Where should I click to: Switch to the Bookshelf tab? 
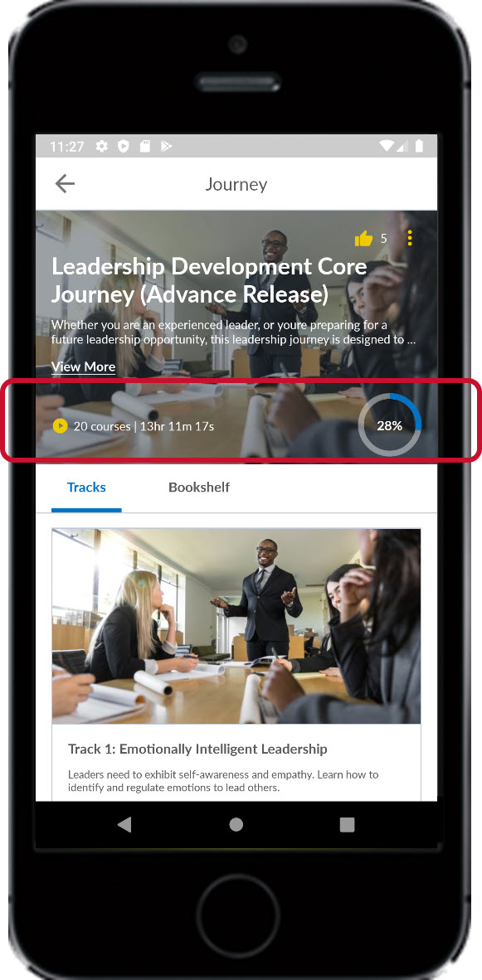coord(199,488)
